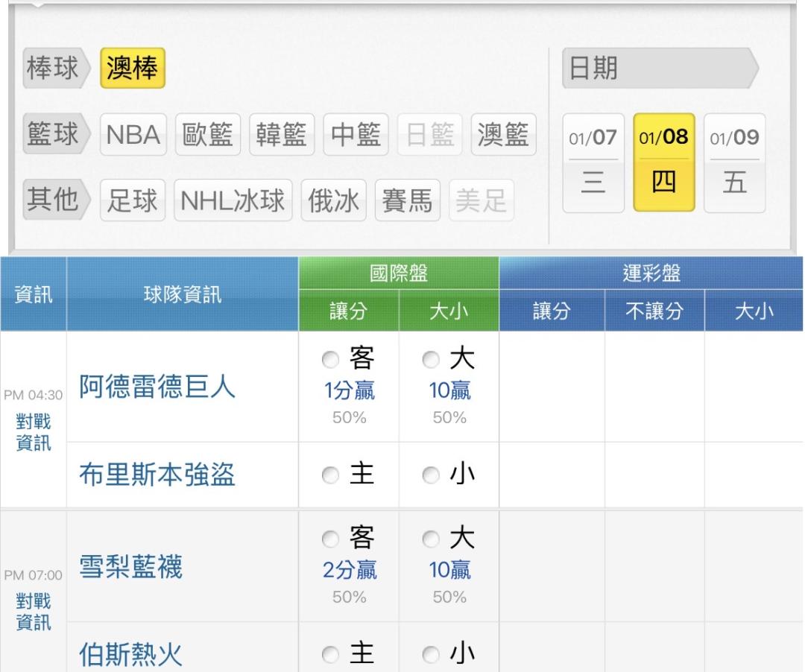This screenshot has height=672, width=805.
Task: Choose the 韓籃 league filter
Action: coord(282,136)
